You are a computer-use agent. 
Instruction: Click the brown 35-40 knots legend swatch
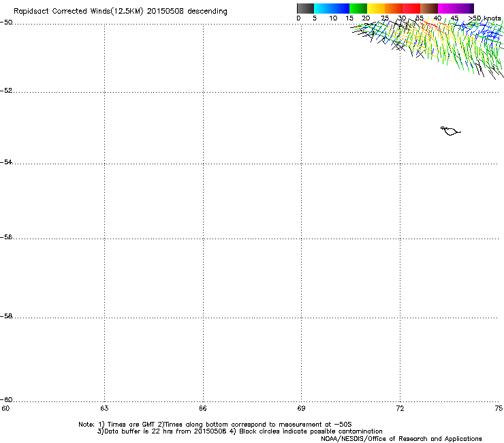coord(429,8)
